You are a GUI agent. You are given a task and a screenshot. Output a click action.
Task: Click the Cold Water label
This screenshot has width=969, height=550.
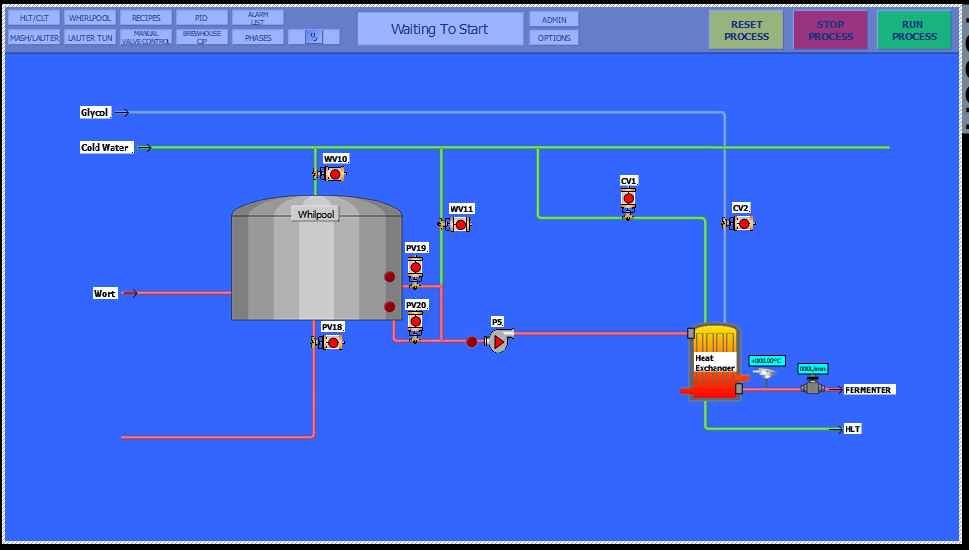[106, 148]
